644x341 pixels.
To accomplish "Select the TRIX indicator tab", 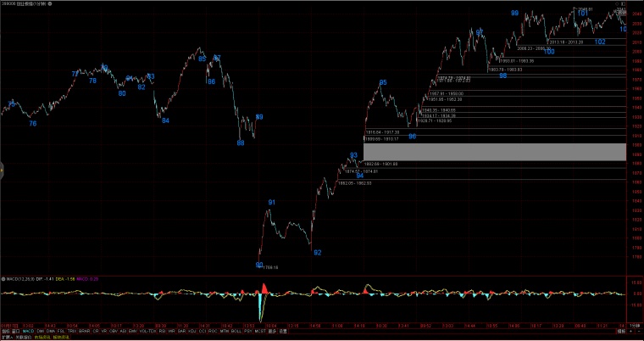I will 72,331.
